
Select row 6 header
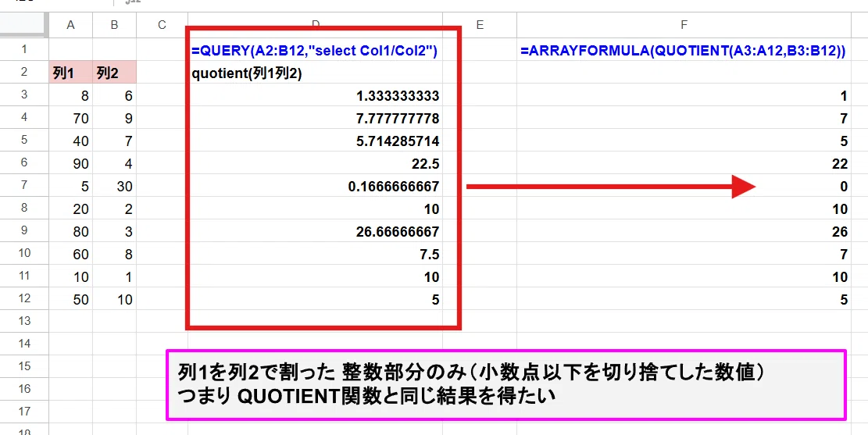24,162
